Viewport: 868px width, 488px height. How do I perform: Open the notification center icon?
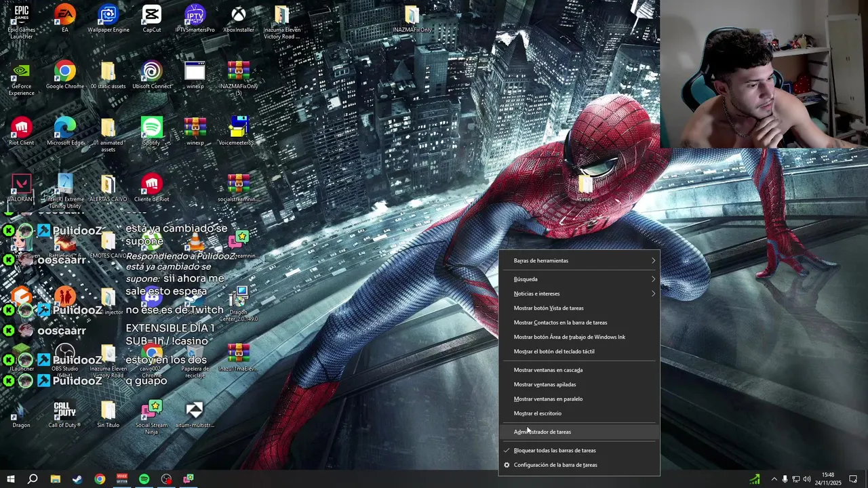853,479
